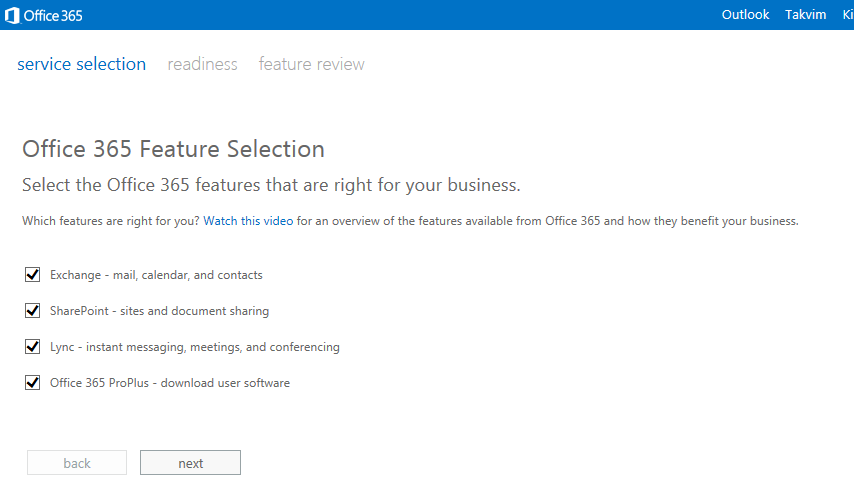Proceed with the next button
Image resolution: width=854 pixels, height=489 pixels.
click(190, 463)
